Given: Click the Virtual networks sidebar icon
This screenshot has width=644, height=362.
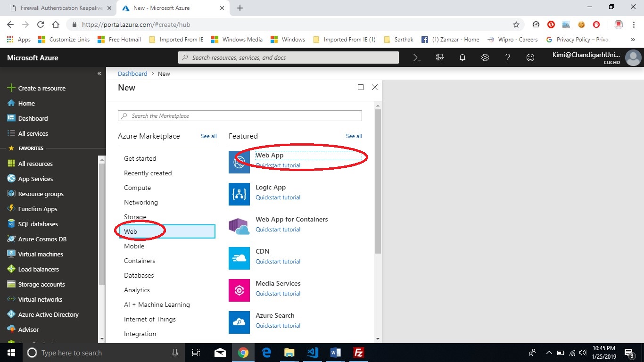Looking at the screenshot, I should (11, 299).
